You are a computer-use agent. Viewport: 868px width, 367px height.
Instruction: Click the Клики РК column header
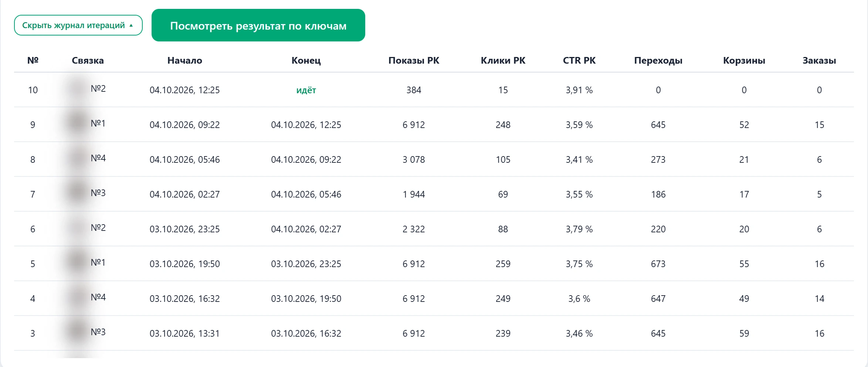503,60
